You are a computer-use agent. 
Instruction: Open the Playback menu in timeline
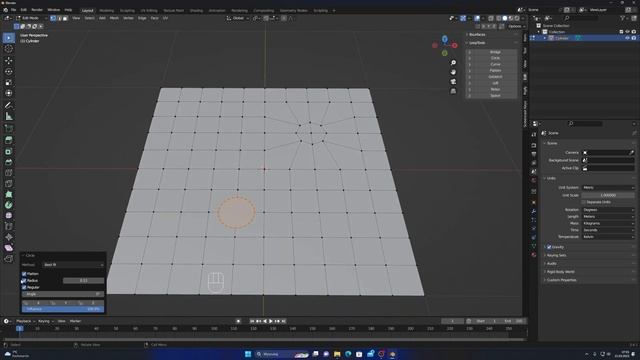point(25,321)
